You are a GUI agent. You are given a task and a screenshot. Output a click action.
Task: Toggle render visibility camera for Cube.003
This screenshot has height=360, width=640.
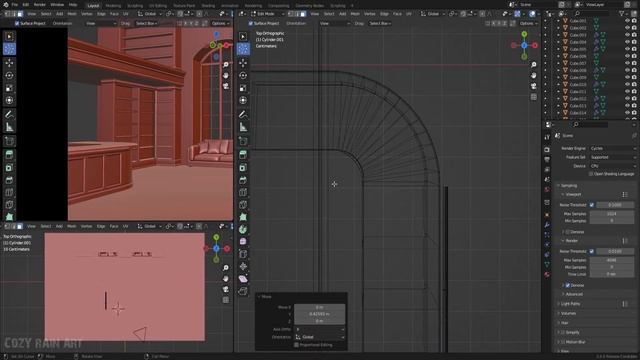(634, 35)
